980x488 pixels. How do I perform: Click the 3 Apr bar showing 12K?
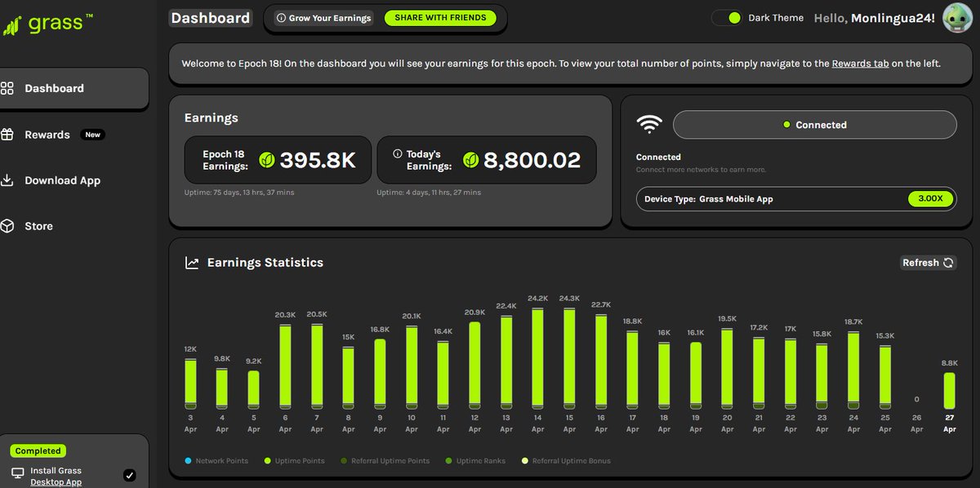click(x=190, y=383)
